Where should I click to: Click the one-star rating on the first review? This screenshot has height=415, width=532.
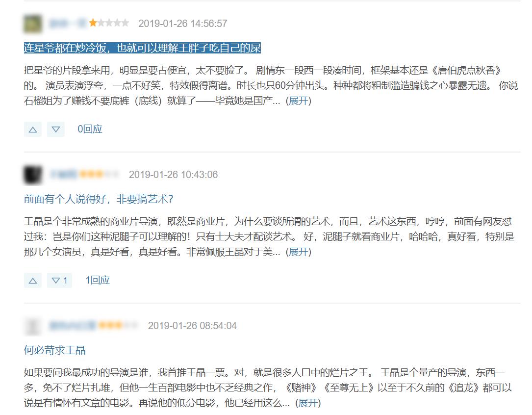click(109, 23)
